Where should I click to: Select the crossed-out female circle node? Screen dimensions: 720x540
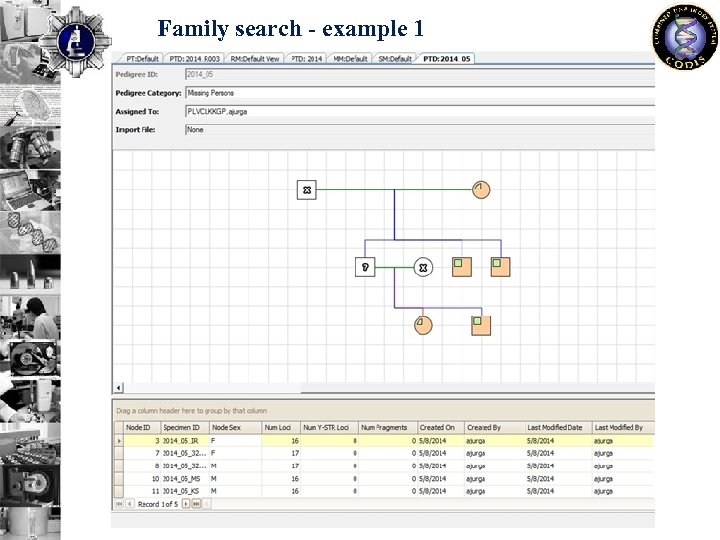[423, 267]
